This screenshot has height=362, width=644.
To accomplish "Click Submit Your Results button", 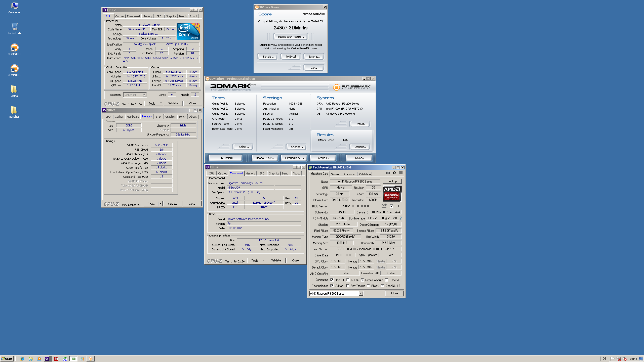I will tap(291, 37).
